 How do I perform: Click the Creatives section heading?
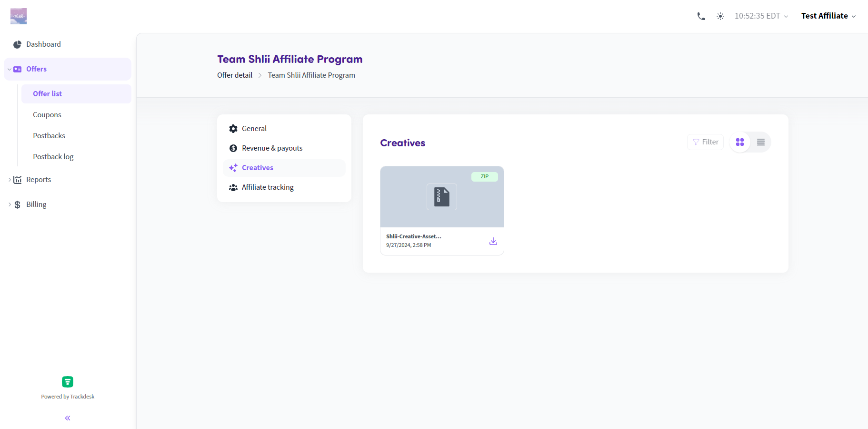pyautogui.click(x=403, y=143)
